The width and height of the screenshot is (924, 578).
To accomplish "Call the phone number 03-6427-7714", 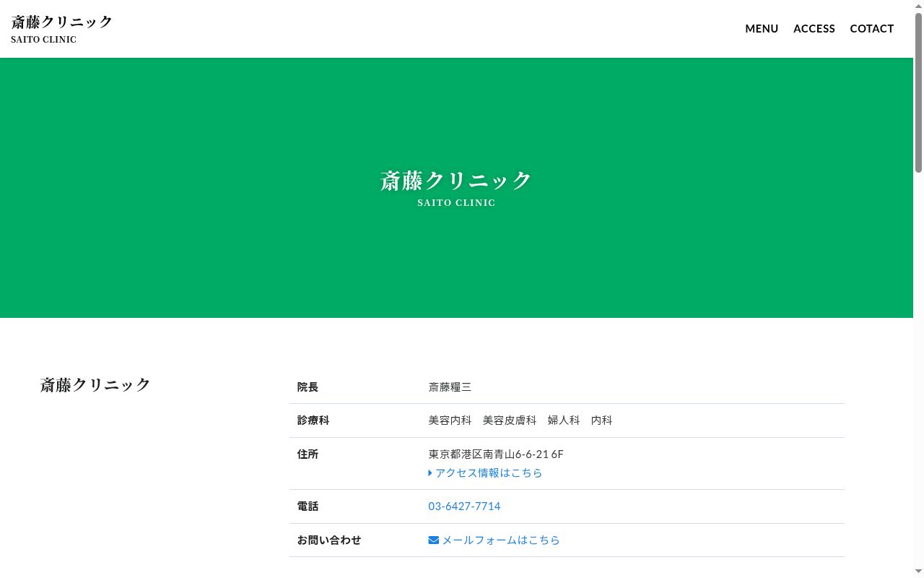I will (x=464, y=506).
